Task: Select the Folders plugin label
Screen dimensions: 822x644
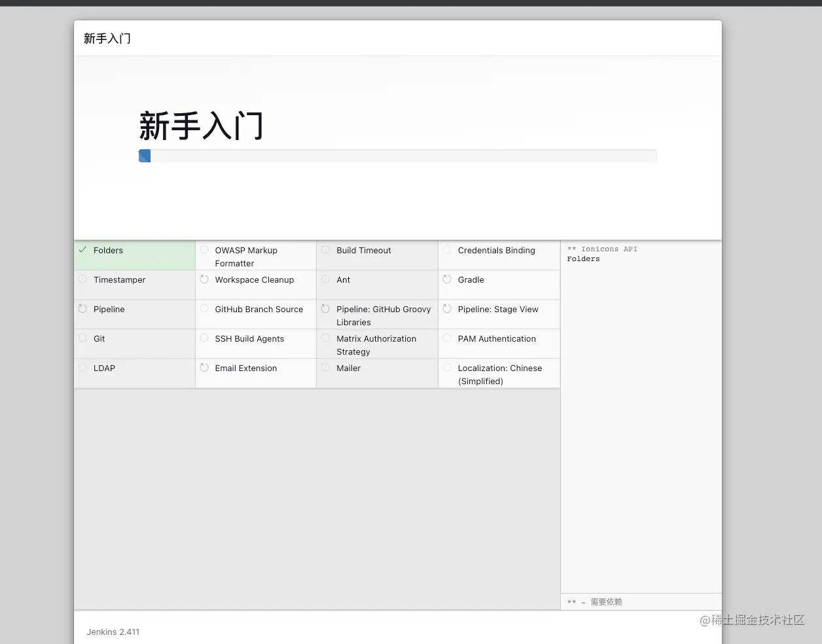Action: click(x=108, y=250)
